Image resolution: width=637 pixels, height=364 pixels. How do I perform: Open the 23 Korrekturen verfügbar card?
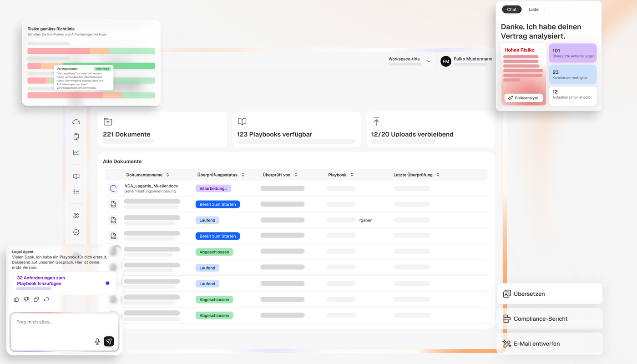coord(572,75)
